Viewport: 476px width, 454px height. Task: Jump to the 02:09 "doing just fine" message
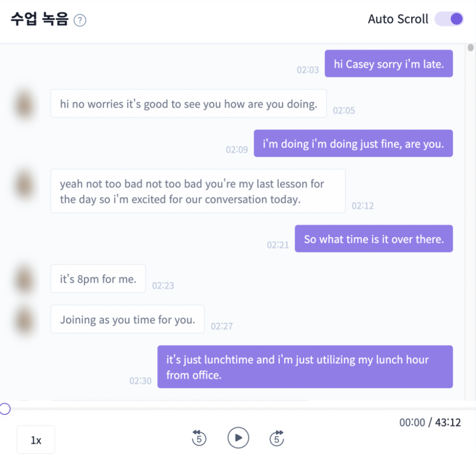tap(353, 143)
